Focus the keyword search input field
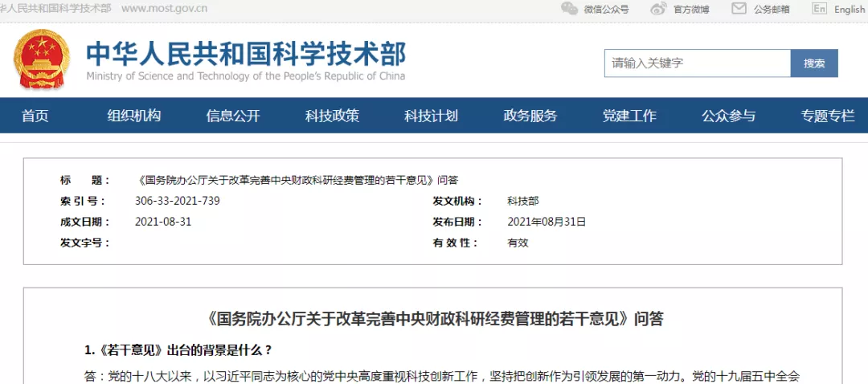The height and width of the screenshot is (384, 868). pyautogui.click(x=697, y=63)
